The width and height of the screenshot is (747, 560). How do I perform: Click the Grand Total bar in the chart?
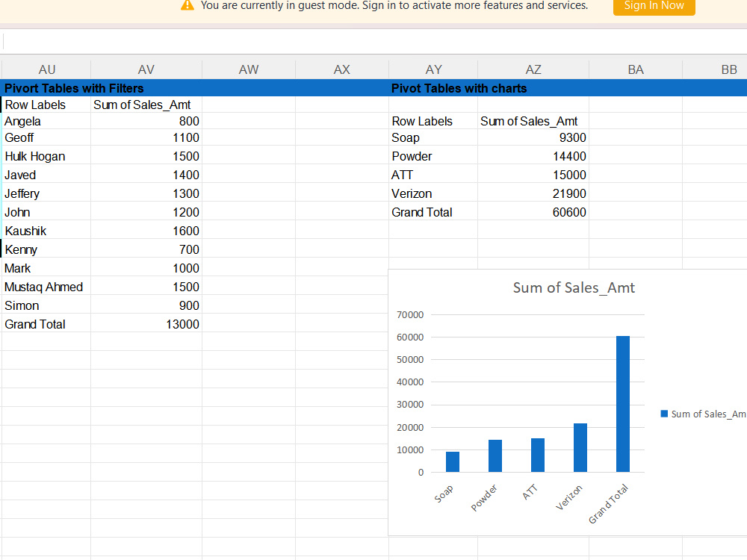point(623,404)
